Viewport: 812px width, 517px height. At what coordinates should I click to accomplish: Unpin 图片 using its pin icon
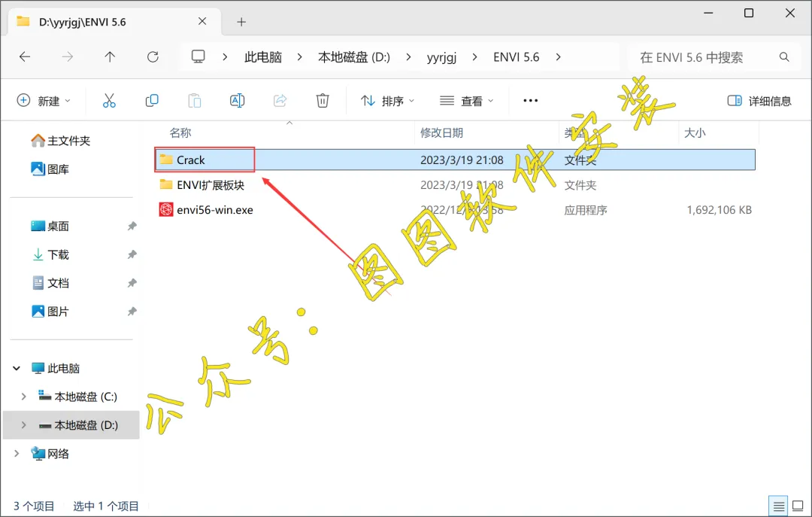click(x=132, y=312)
